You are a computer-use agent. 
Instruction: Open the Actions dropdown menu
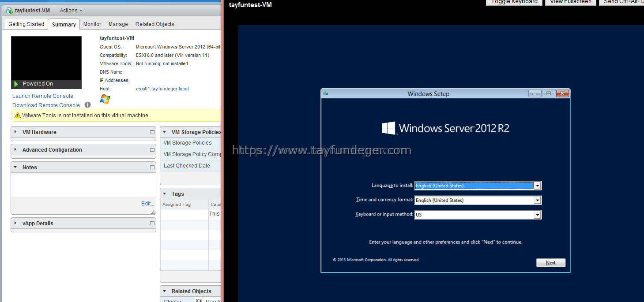[x=71, y=11]
